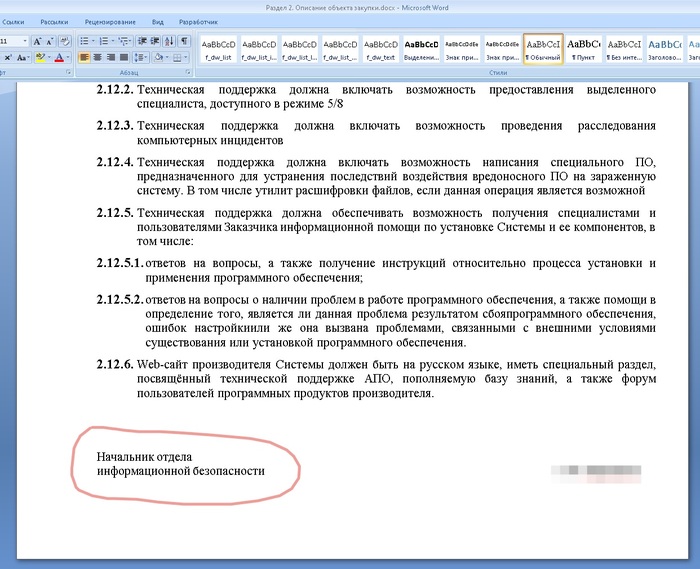Expand the Paragraph group dialog launcher
This screenshot has height=569, width=700.
click(189, 73)
